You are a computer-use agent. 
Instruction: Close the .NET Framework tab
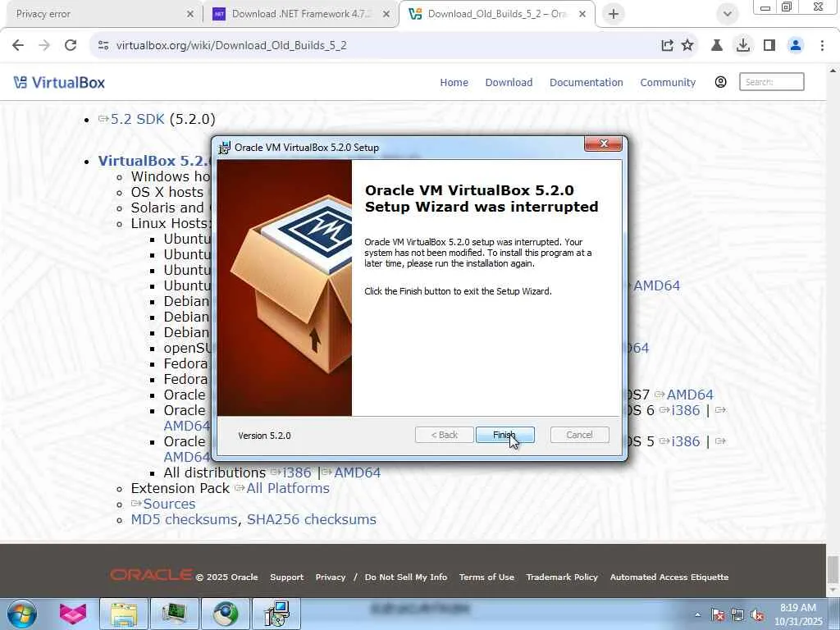[x=386, y=15]
